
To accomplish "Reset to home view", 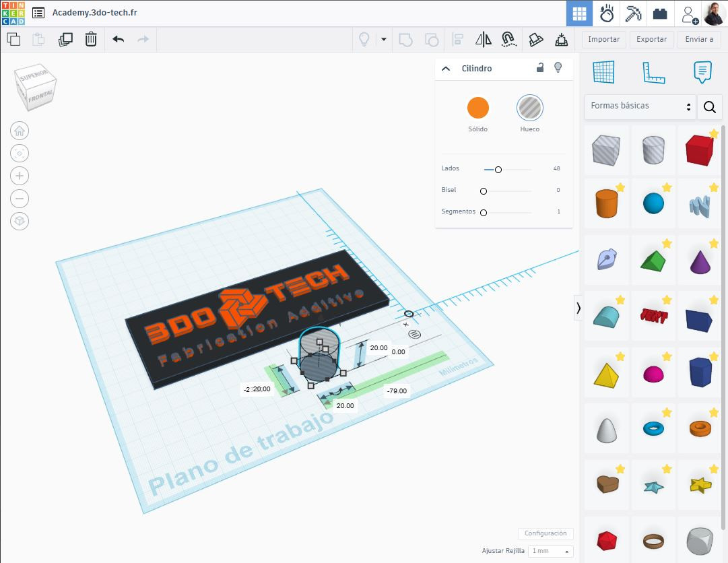I will tap(20, 131).
